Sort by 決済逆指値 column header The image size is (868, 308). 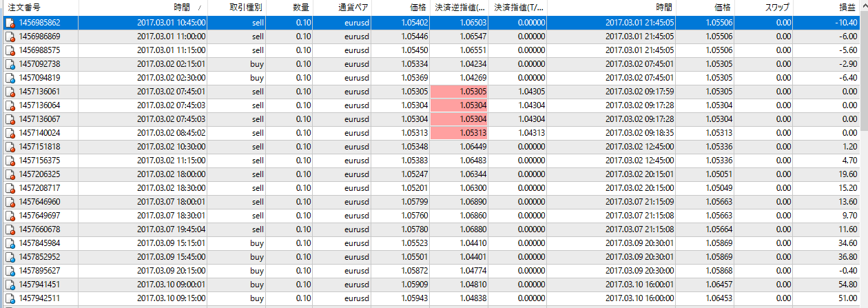point(460,8)
